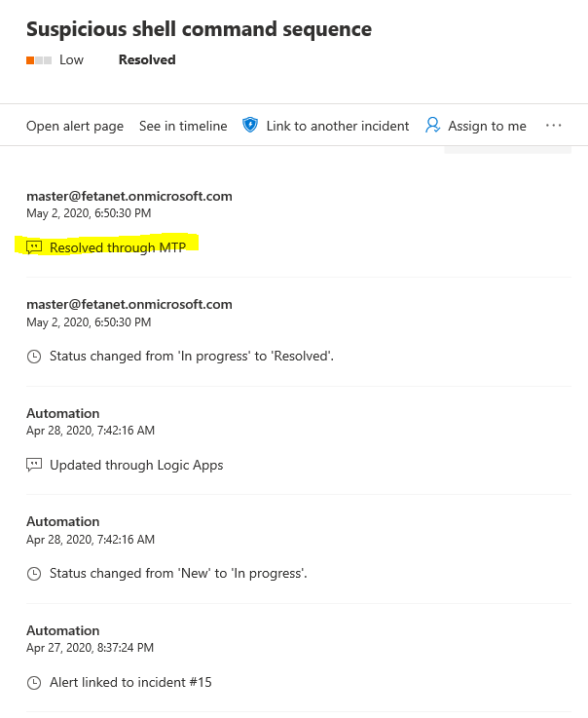Click comment icon next to Updated through Logic Apps
Viewport: 588px width, 718px height.
click(x=34, y=465)
